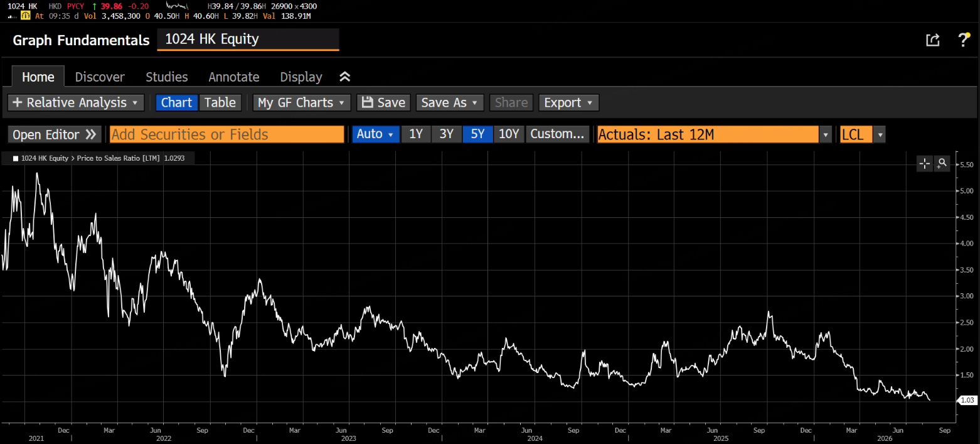Click the Graph Fundamentals title

[81, 40]
